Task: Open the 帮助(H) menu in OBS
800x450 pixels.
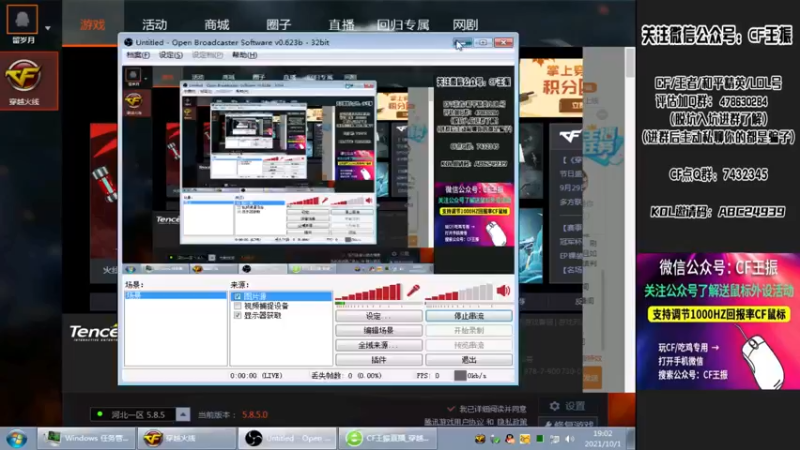Action: pos(244,55)
